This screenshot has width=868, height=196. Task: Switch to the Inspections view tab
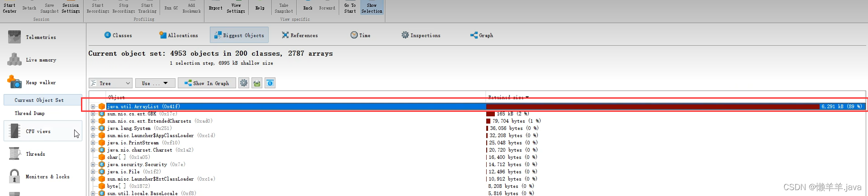[421, 35]
